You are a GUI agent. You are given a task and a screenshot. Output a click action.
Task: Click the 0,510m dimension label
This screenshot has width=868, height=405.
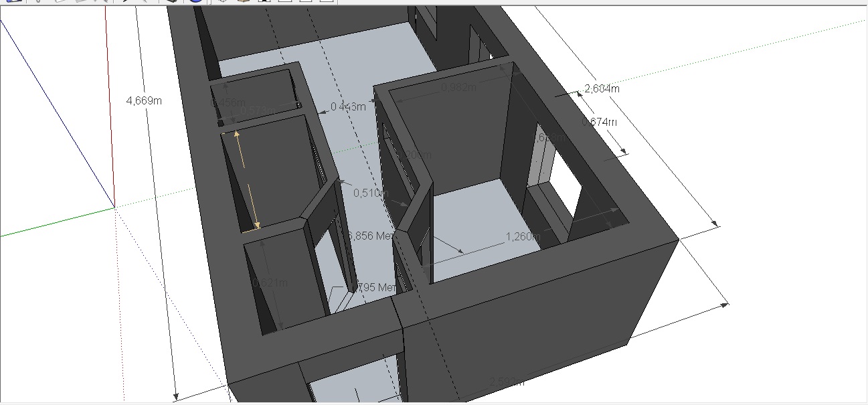click(x=371, y=193)
